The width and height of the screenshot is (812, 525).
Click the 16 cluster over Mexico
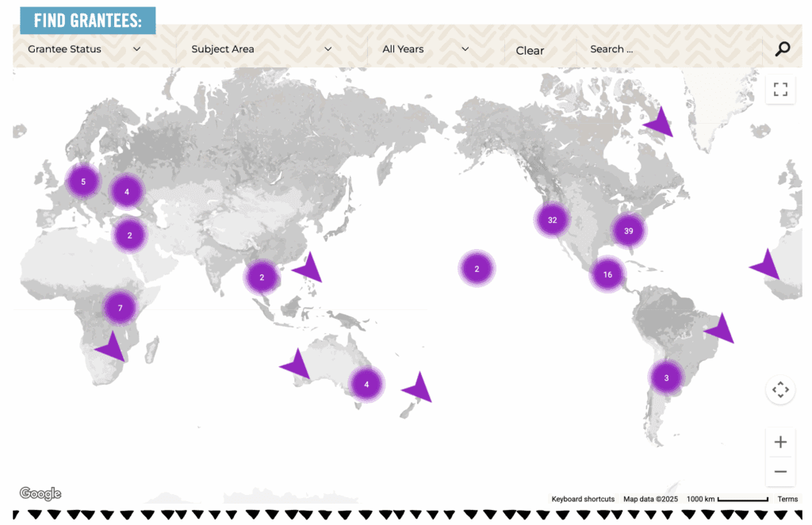click(607, 274)
